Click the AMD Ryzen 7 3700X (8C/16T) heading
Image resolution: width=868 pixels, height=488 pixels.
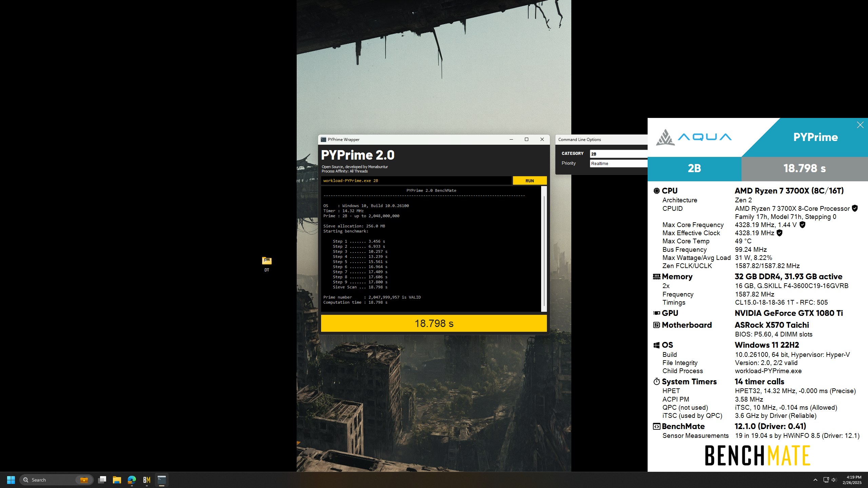click(x=789, y=191)
